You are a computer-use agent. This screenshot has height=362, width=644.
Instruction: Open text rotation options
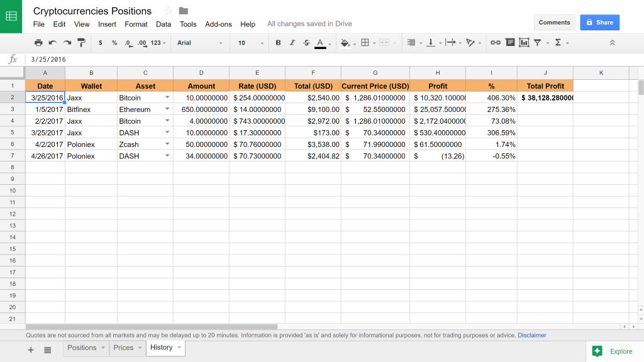pyautogui.click(x=470, y=43)
